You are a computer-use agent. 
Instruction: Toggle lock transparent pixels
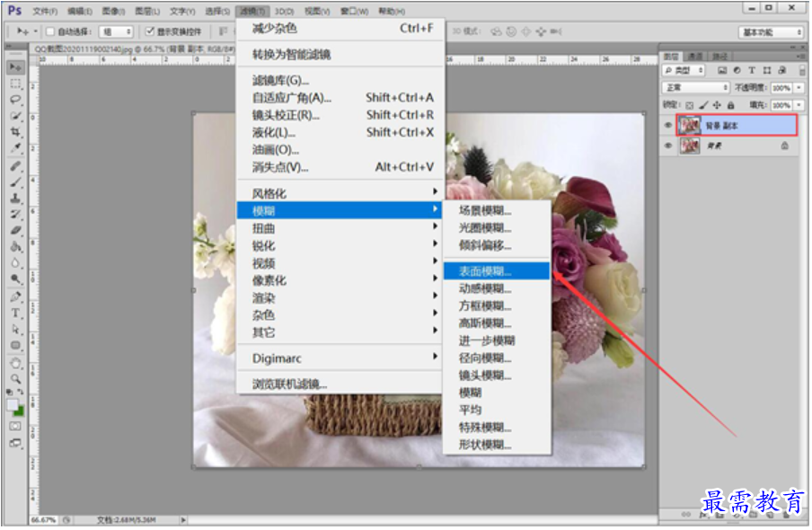(689, 105)
